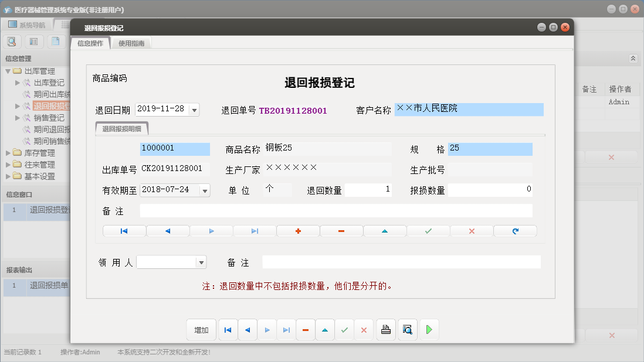The image size is (644, 362).
Task: Click the red minus beside the 增加 button
Action: coord(305,330)
